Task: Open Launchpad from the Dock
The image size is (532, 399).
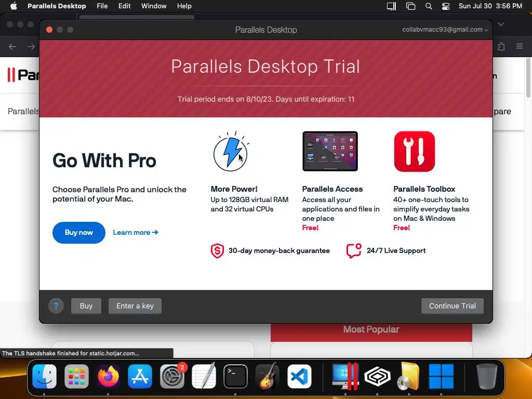Action: [x=76, y=376]
